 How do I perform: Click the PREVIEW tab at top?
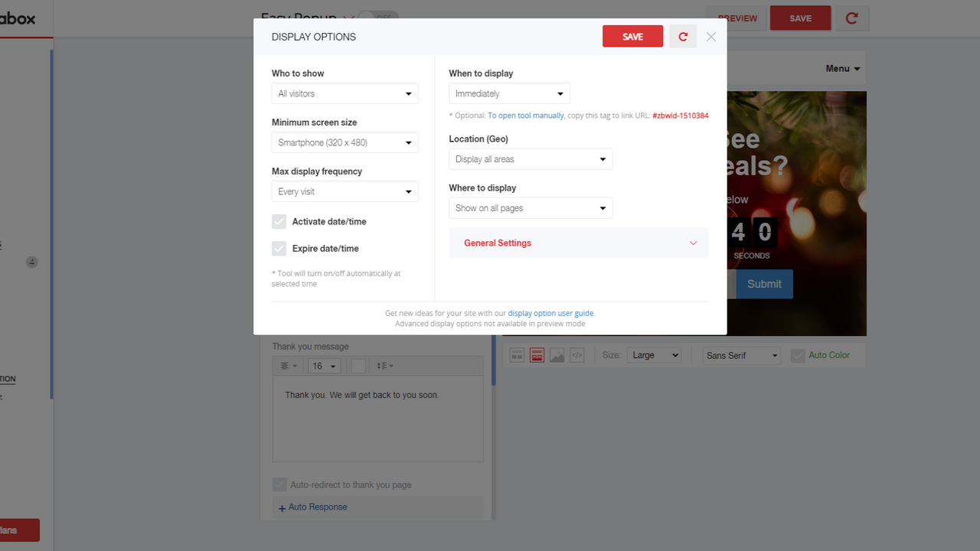736,18
